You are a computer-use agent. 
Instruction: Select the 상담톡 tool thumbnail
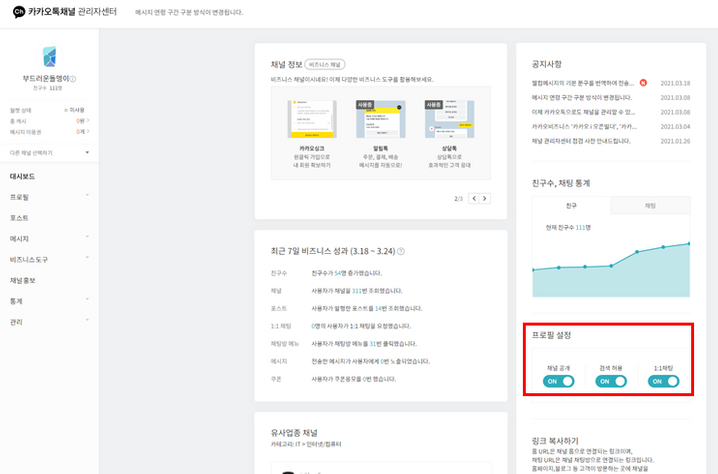(449, 119)
